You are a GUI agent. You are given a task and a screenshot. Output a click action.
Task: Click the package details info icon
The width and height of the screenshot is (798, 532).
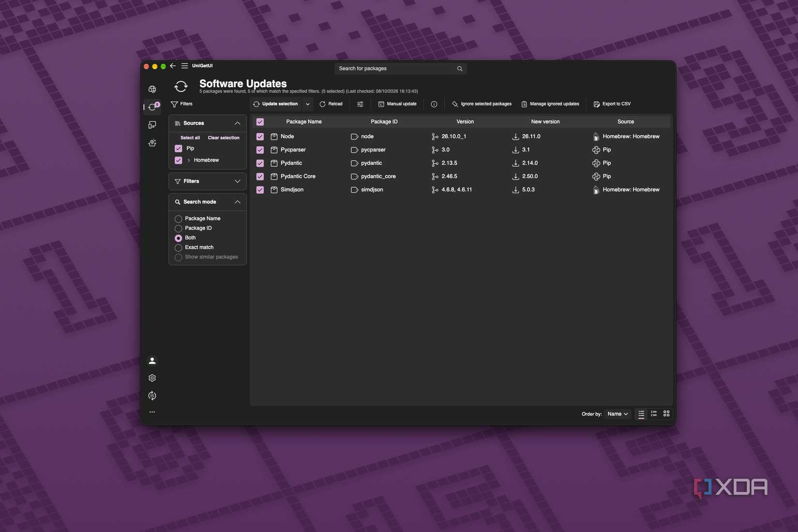434,104
